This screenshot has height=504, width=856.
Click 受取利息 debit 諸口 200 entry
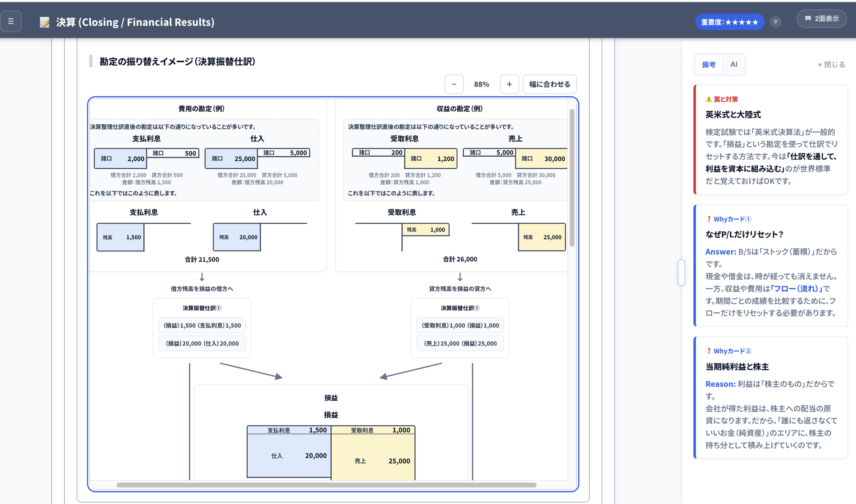[x=378, y=152]
